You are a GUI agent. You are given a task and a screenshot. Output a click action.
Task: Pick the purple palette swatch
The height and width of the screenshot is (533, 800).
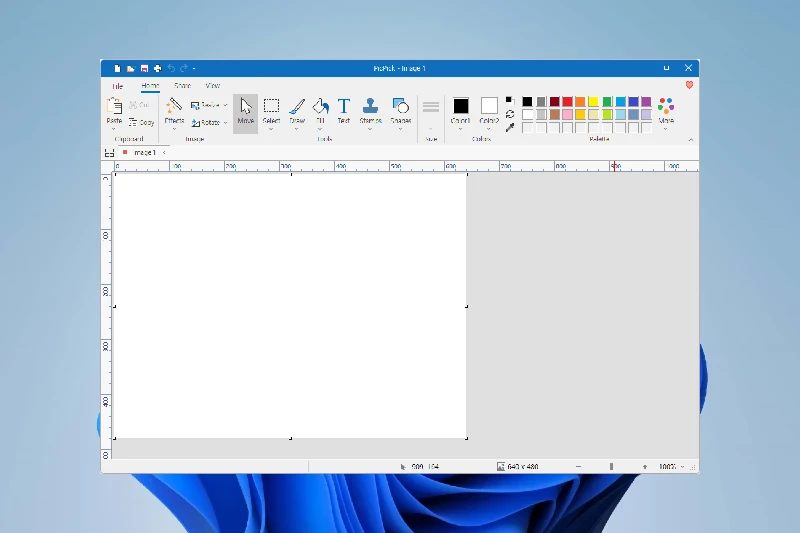coord(646,101)
